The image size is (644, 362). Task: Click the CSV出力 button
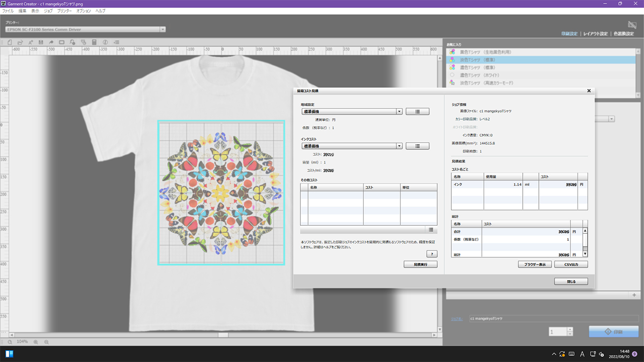coord(571,264)
